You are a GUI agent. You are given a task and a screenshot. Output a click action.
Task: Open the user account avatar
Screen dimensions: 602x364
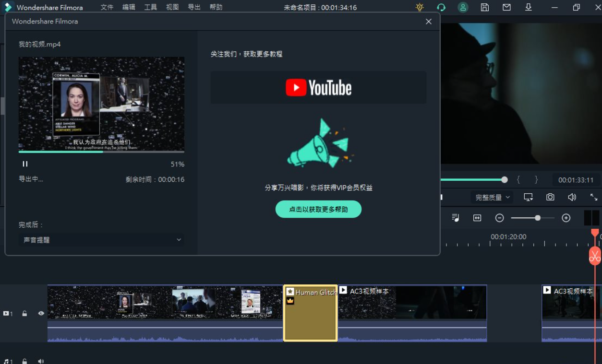(463, 7)
